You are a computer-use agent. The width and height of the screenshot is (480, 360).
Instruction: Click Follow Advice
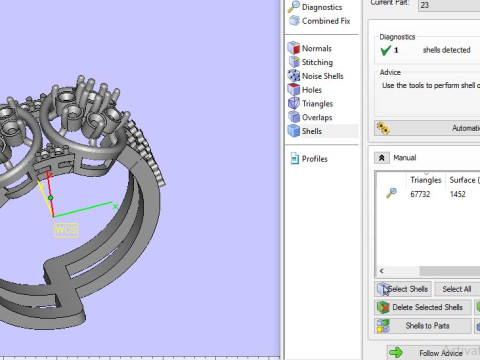click(433, 353)
